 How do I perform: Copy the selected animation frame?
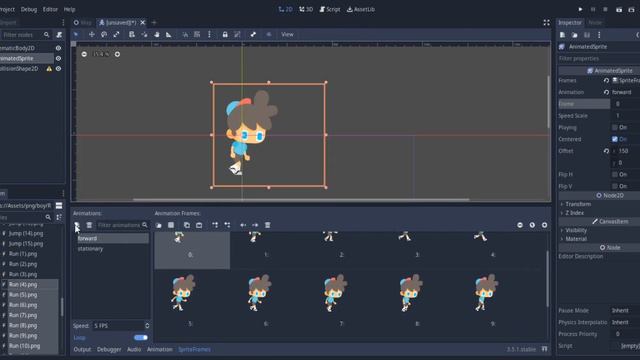pyautogui.click(x=187, y=225)
